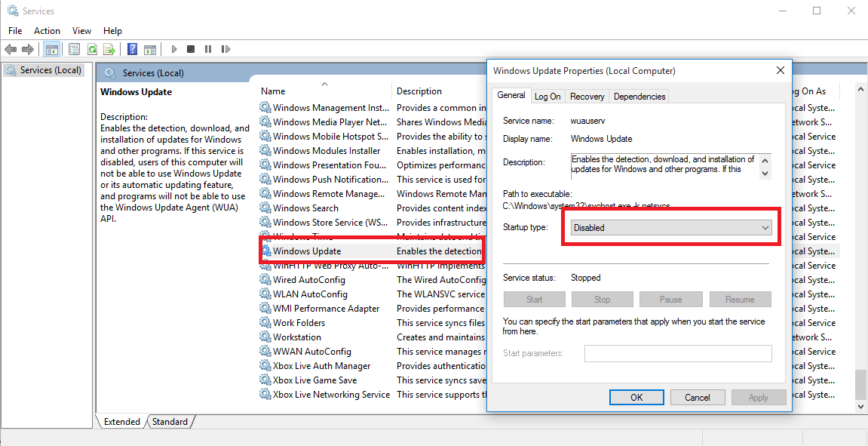Click the gear icon beside Windows Media Player Net...
Screen dimensions: 868x446
tap(265, 122)
